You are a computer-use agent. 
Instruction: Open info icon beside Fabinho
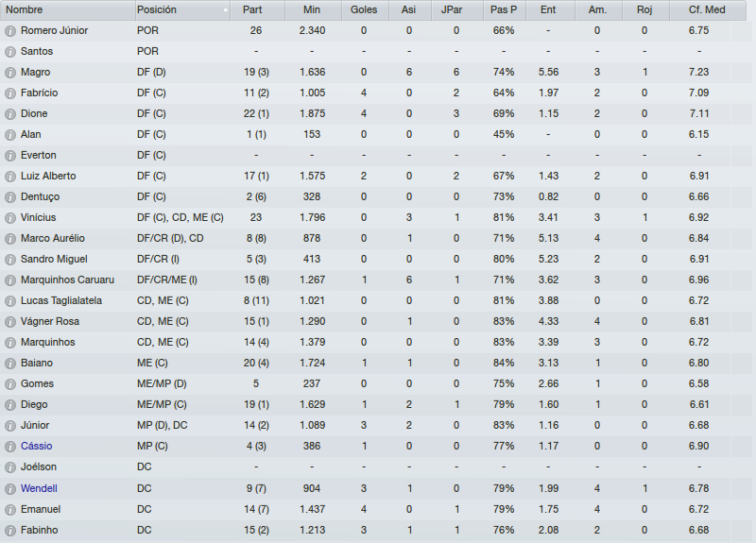click(x=10, y=531)
